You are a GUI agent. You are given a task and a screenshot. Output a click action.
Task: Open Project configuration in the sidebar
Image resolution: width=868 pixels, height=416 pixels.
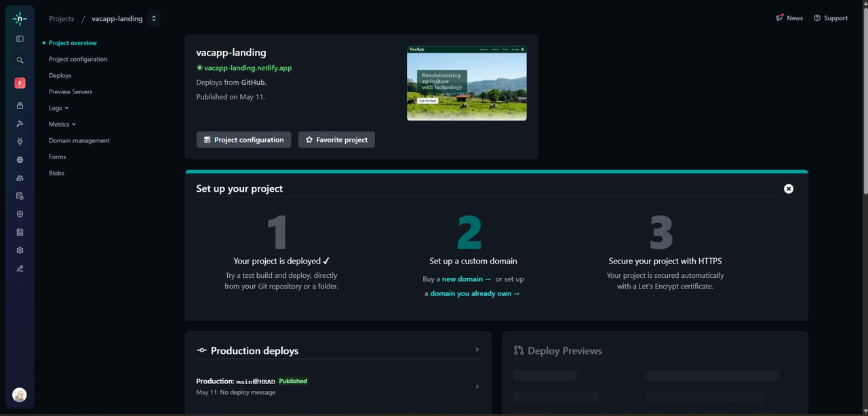pyautogui.click(x=78, y=59)
